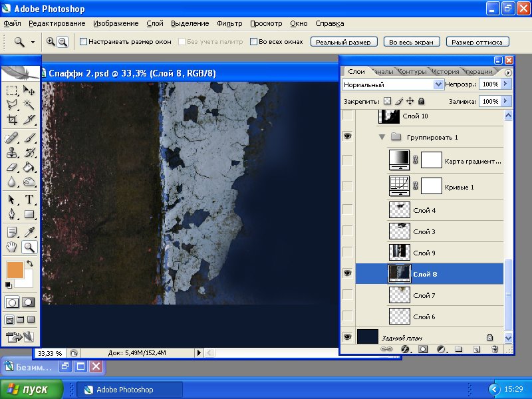This screenshot has height=399, width=532.
Task: Select the Magic Wand tool
Action: coord(29,104)
